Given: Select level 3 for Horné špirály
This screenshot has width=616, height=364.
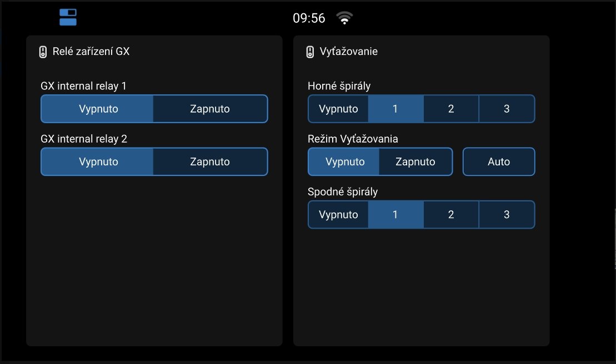Looking at the screenshot, I should (x=507, y=109).
